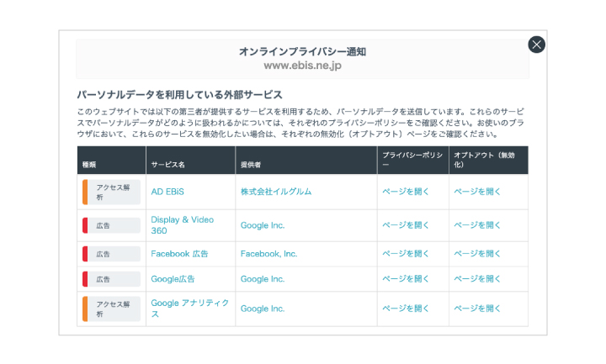The height and width of the screenshot is (364, 606).
Task: Click the Facebook 広告 service link
Action: (179, 254)
